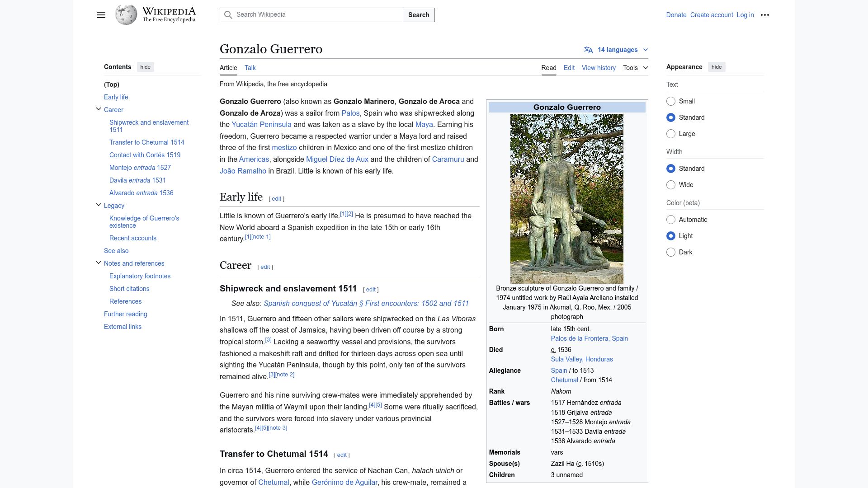Image resolution: width=868 pixels, height=488 pixels.
Task: Go to External links in contents
Action: [x=123, y=327]
